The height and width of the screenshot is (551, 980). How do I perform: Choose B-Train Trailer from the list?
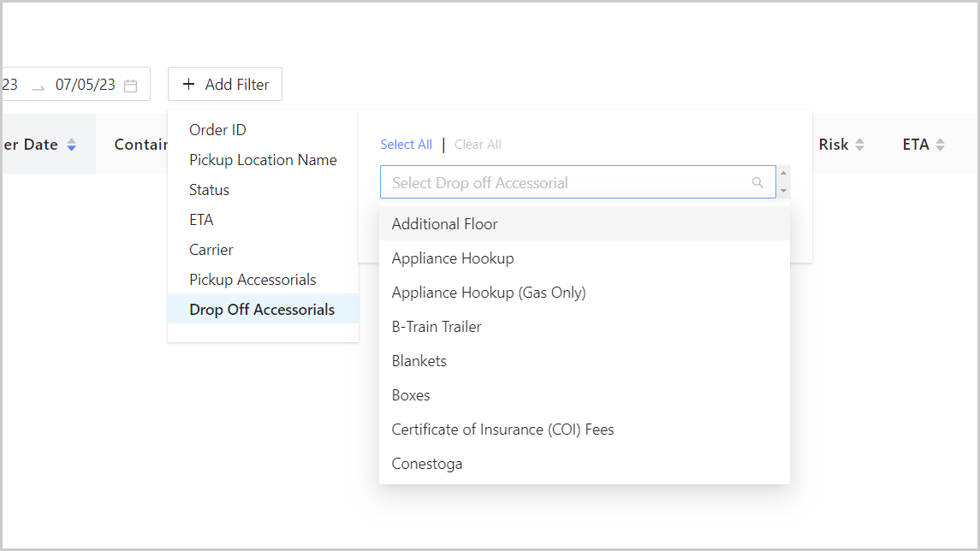(437, 327)
